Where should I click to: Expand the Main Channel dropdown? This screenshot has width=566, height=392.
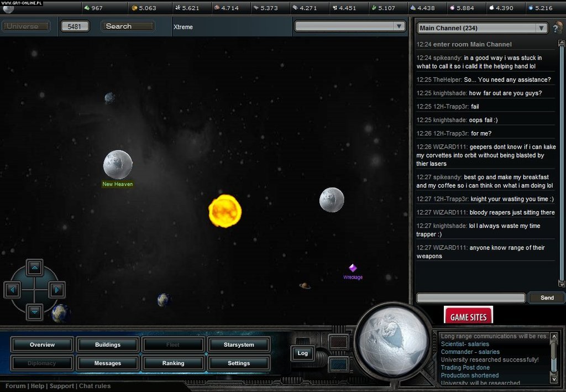click(541, 28)
